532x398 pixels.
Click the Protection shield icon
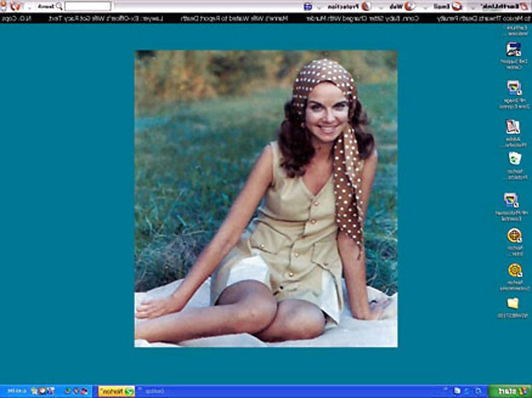(x=366, y=6)
